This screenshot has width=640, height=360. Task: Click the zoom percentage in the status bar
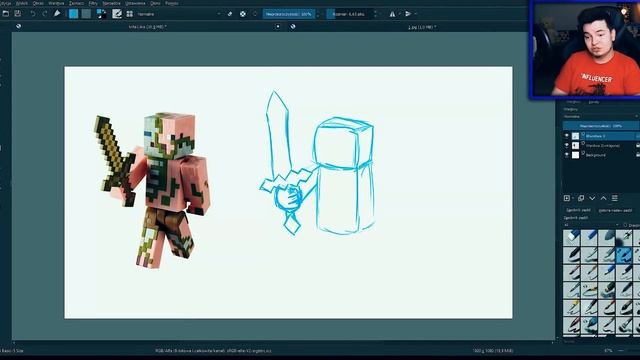(608, 351)
